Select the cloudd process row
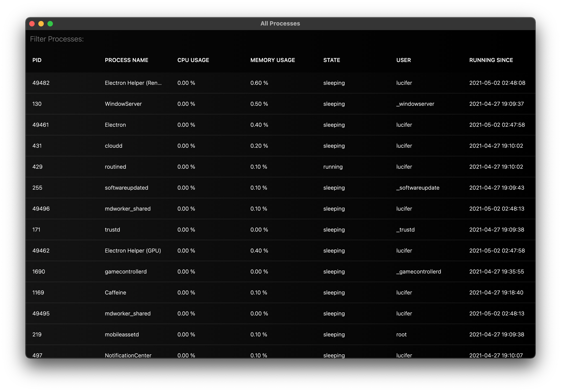 pyautogui.click(x=280, y=146)
